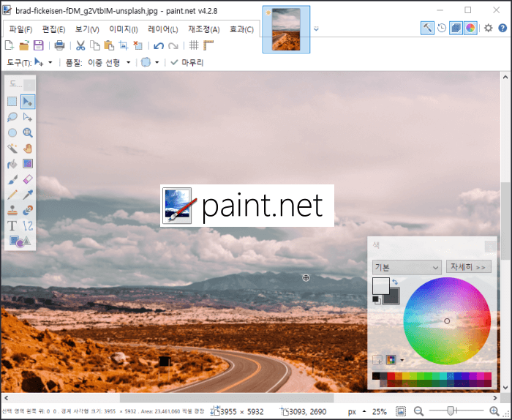
Task: Open the palette options dropdown arrow
Action: (402, 361)
